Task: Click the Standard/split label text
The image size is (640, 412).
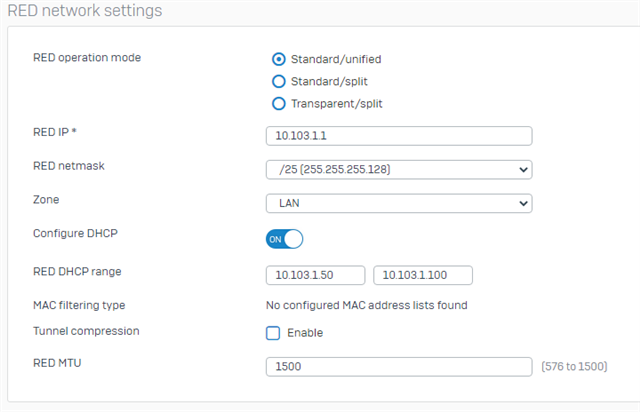Action: [329, 81]
